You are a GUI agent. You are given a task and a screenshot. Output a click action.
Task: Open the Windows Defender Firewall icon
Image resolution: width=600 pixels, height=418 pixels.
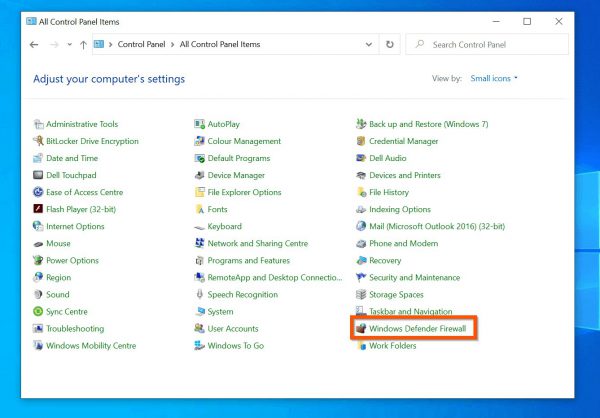pyautogui.click(x=361, y=329)
